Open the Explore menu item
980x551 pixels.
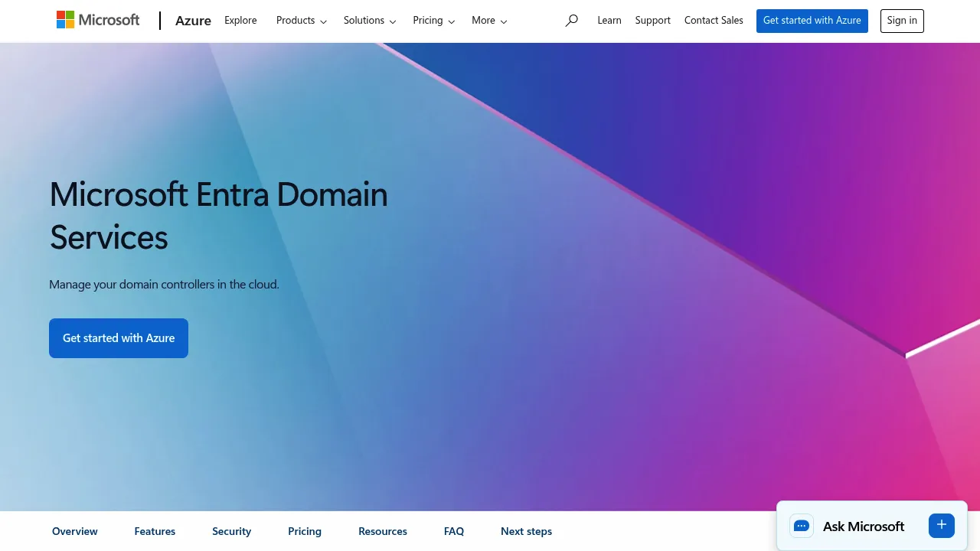(x=240, y=21)
